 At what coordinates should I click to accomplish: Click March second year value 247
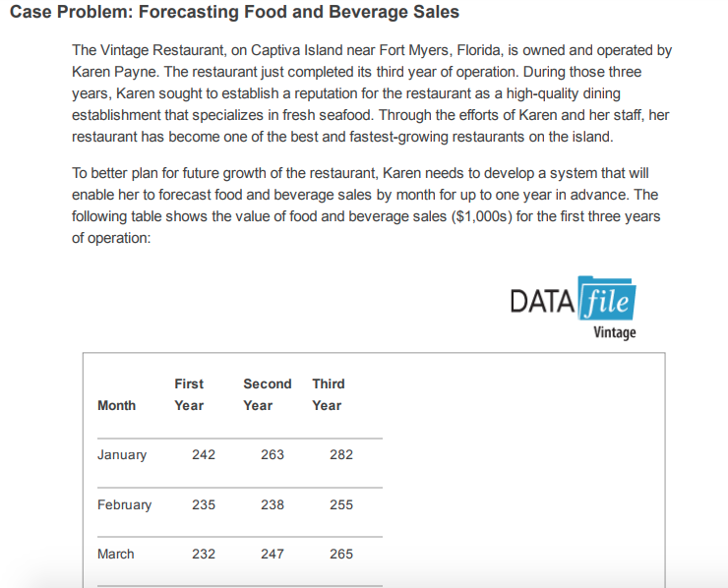(273, 554)
